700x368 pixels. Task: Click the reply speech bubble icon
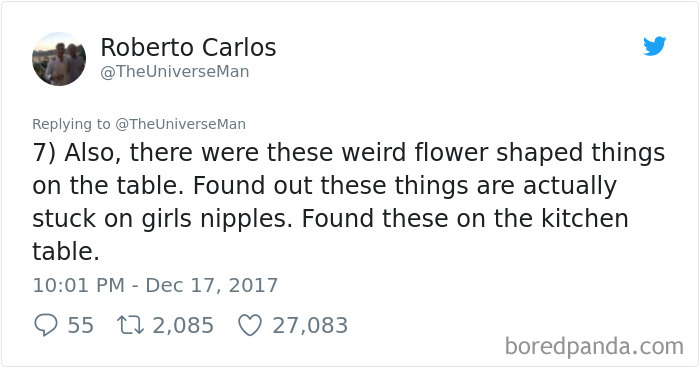pyautogui.click(x=46, y=325)
